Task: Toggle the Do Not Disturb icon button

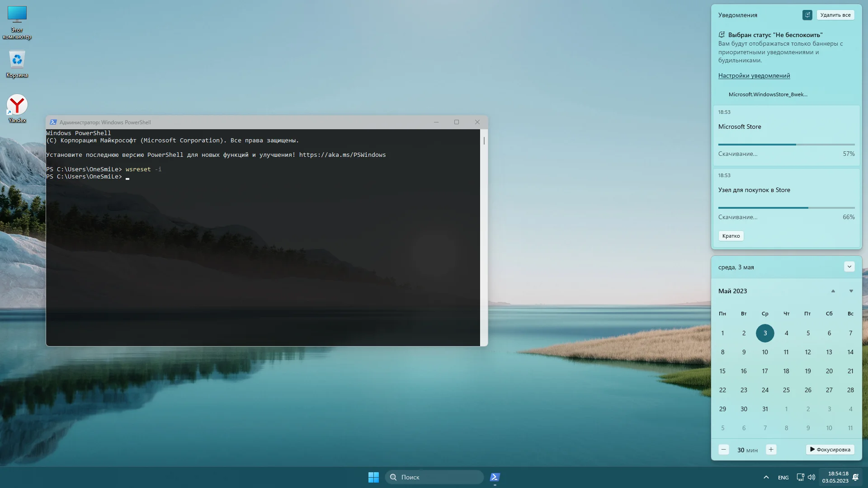Action: click(x=807, y=15)
